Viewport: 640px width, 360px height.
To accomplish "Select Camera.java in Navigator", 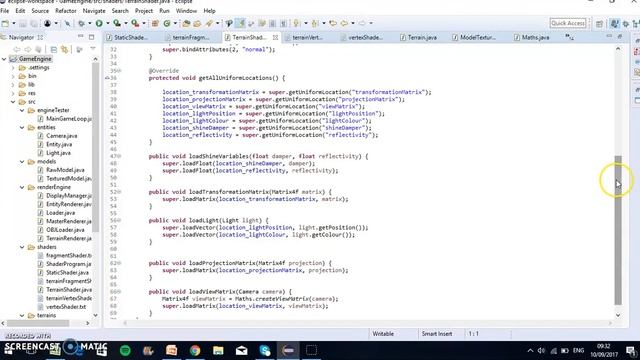I will [x=61, y=136].
